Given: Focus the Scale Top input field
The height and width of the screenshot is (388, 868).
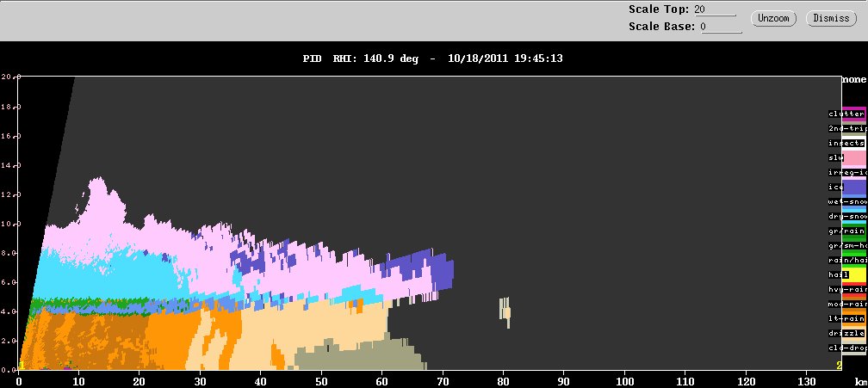Looking at the screenshot, I should 717,9.
